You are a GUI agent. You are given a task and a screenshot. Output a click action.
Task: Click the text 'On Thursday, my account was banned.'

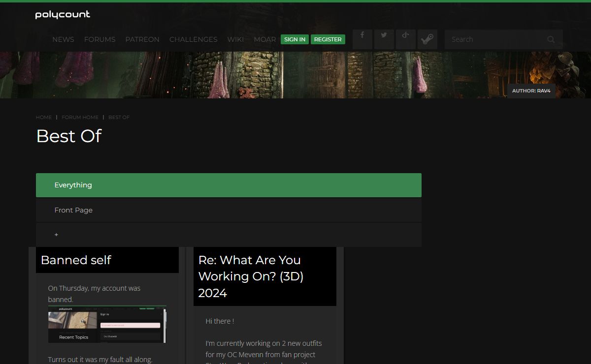(x=94, y=294)
